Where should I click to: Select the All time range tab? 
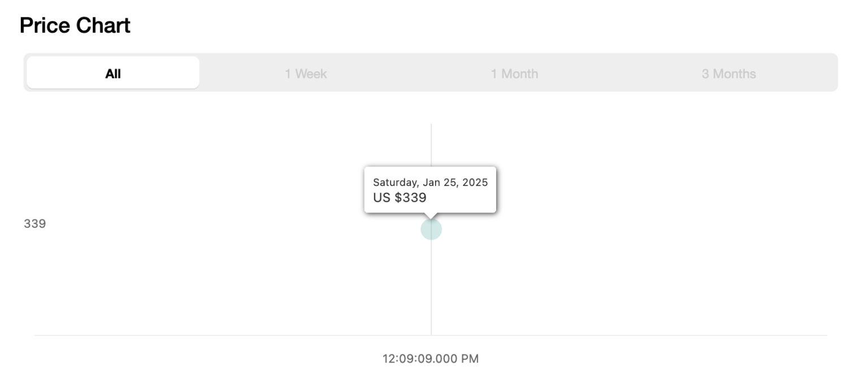[x=113, y=73]
